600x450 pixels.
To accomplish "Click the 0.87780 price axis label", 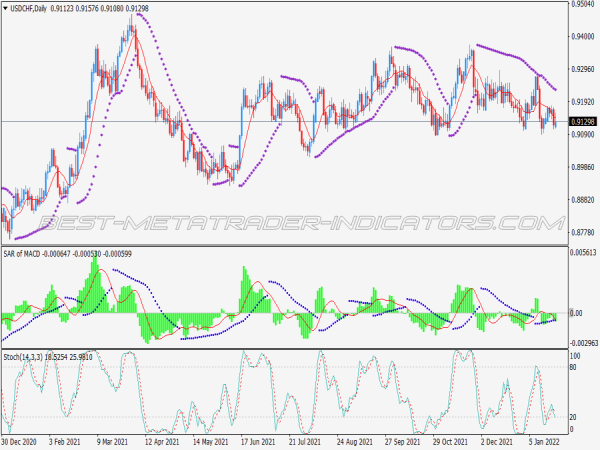I will click(583, 232).
